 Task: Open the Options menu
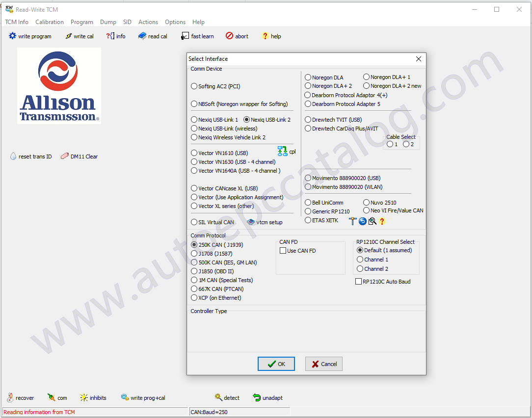pyautogui.click(x=175, y=22)
